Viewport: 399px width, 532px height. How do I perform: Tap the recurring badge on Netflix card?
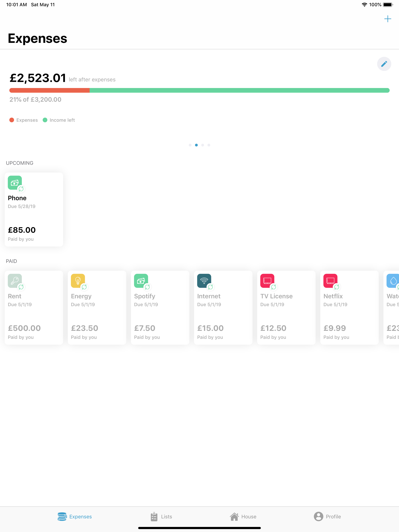(337, 287)
